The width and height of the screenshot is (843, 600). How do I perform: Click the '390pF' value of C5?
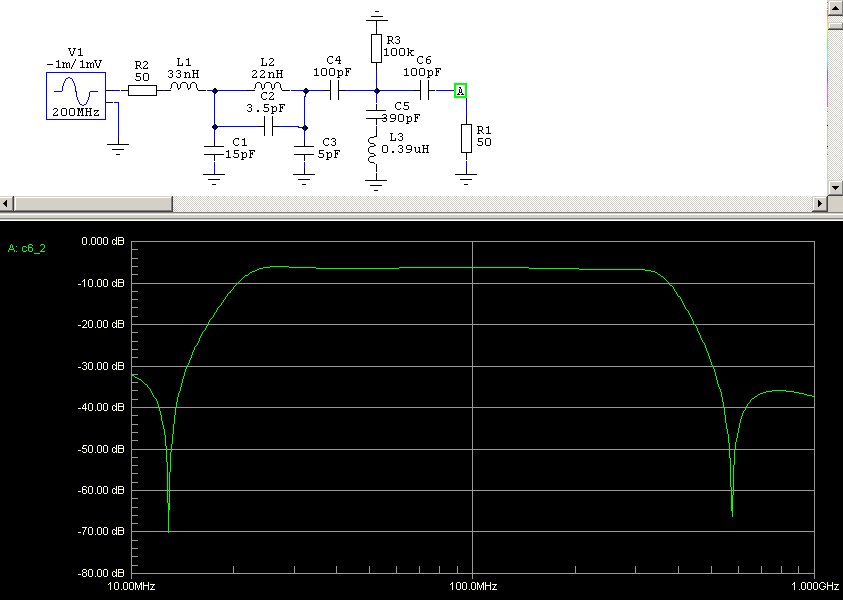pyautogui.click(x=401, y=118)
